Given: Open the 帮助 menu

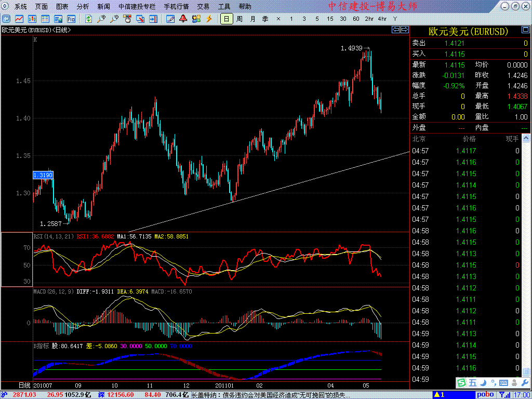Looking at the screenshot, I should click(245, 6).
